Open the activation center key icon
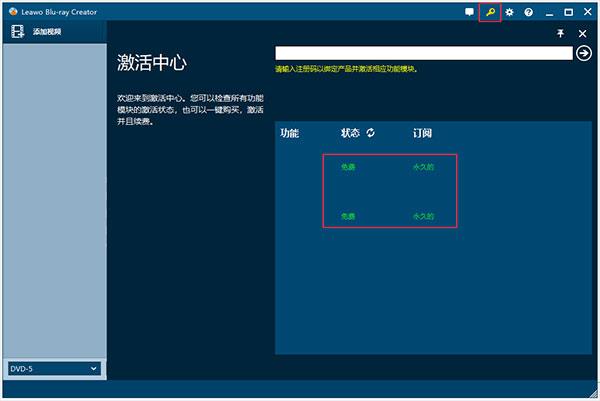Screen dimensions: 600x401 490,12
